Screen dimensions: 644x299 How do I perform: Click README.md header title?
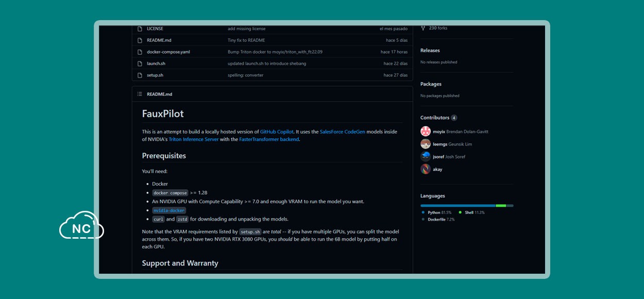159,94
